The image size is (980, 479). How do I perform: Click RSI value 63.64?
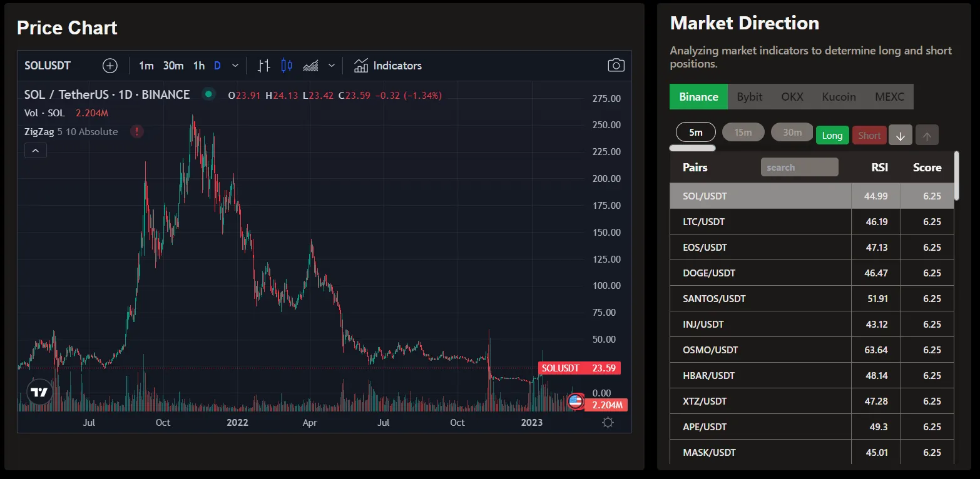click(876, 350)
